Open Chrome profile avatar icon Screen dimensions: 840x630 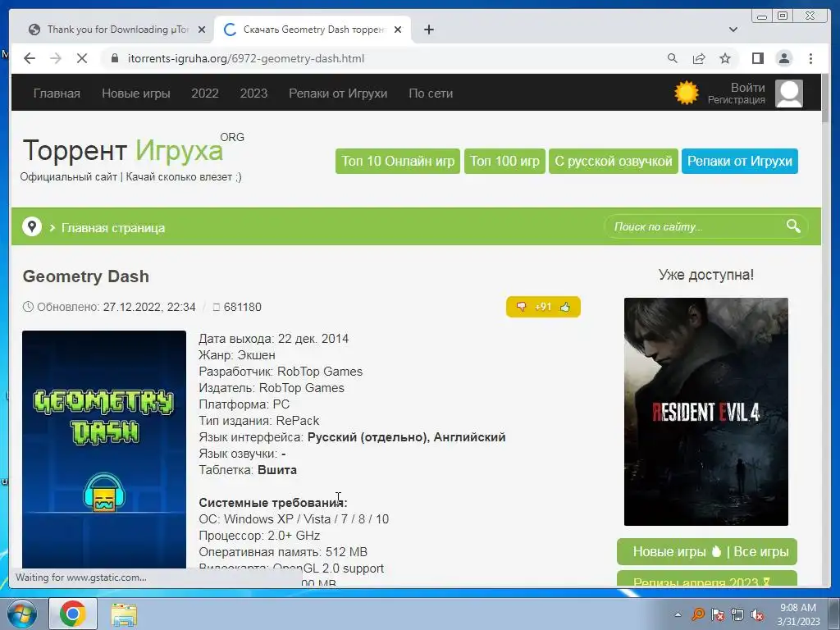(783, 58)
